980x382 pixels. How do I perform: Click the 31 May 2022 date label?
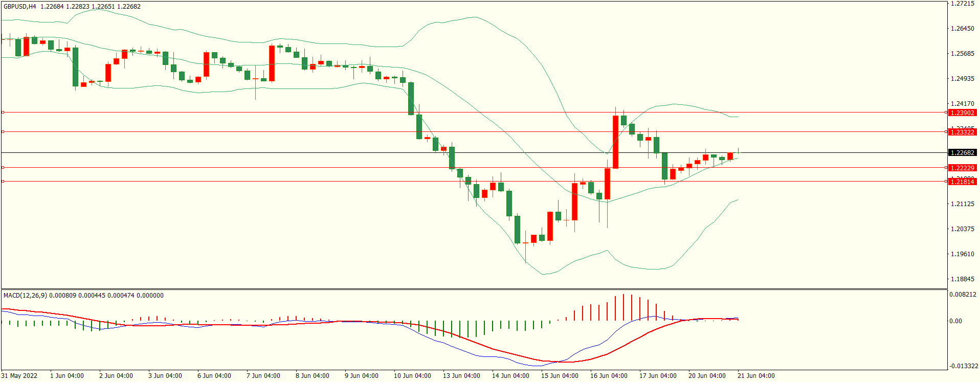[x=19, y=376]
